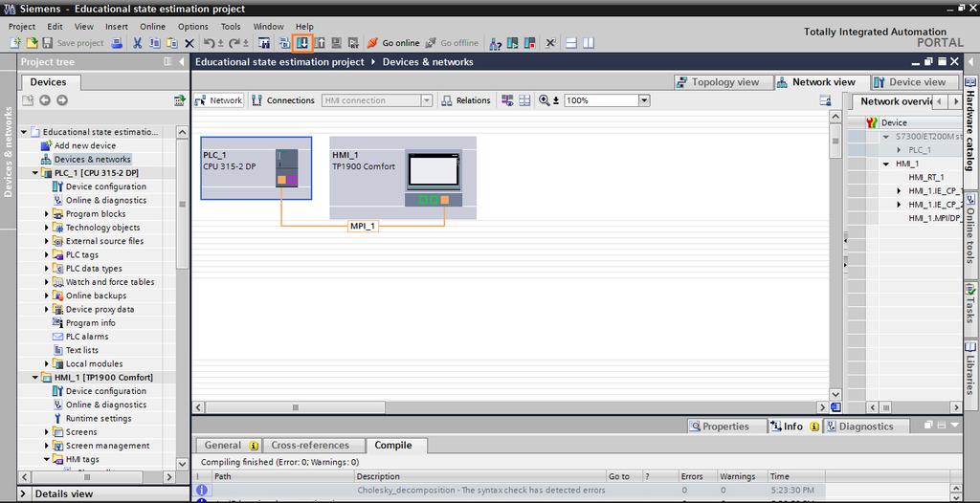Click the Go online button
Screen dimensions: 980x503
point(393,43)
